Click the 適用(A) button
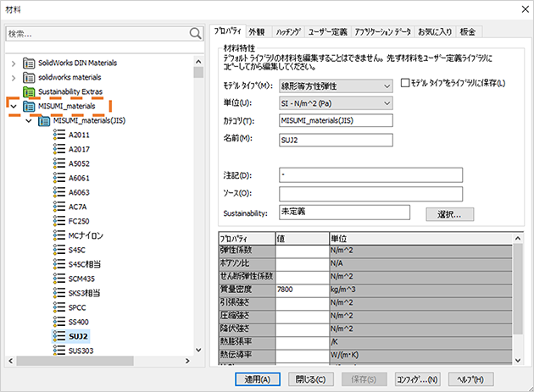 click(257, 379)
